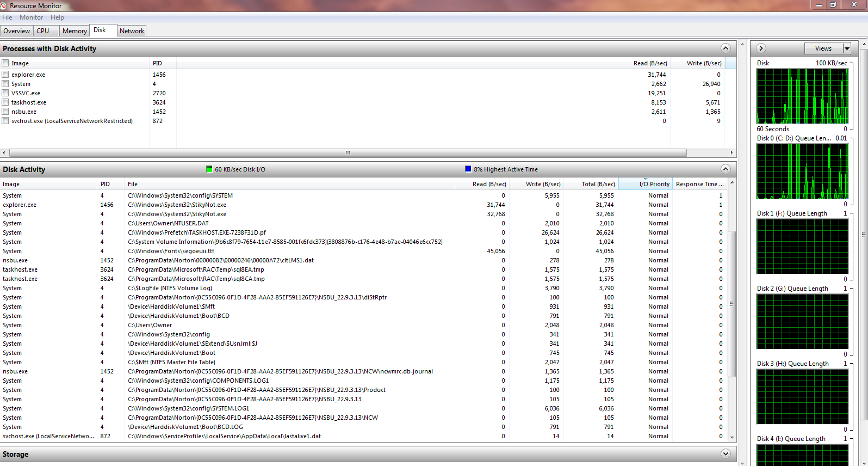Select the C:\Users\Owner\NTUSER.DAT row
This screenshot has height=466, width=868.
[x=363, y=223]
